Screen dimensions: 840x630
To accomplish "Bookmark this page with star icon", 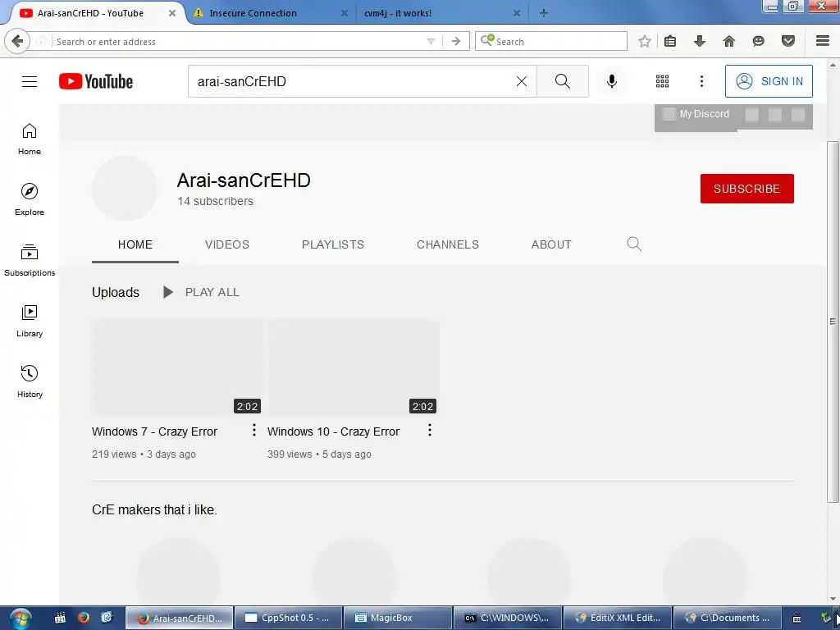I will point(645,41).
